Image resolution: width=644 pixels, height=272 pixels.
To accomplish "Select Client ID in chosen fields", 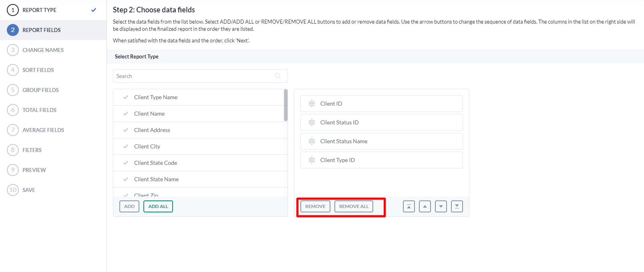I will click(382, 104).
